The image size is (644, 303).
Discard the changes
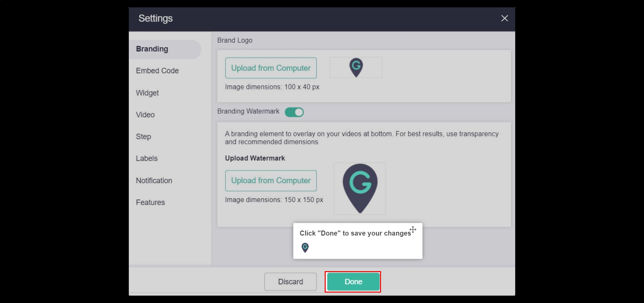click(290, 282)
